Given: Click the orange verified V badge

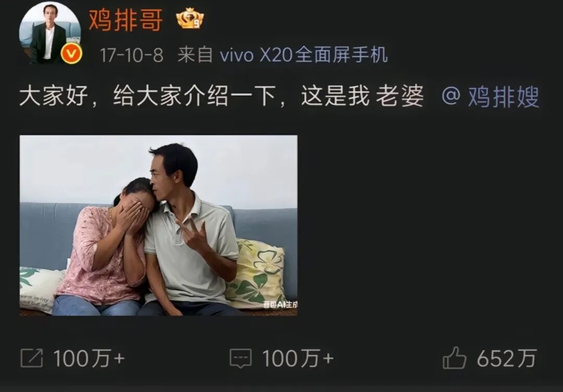Looking at the screenshot, I should click(71, 53).
